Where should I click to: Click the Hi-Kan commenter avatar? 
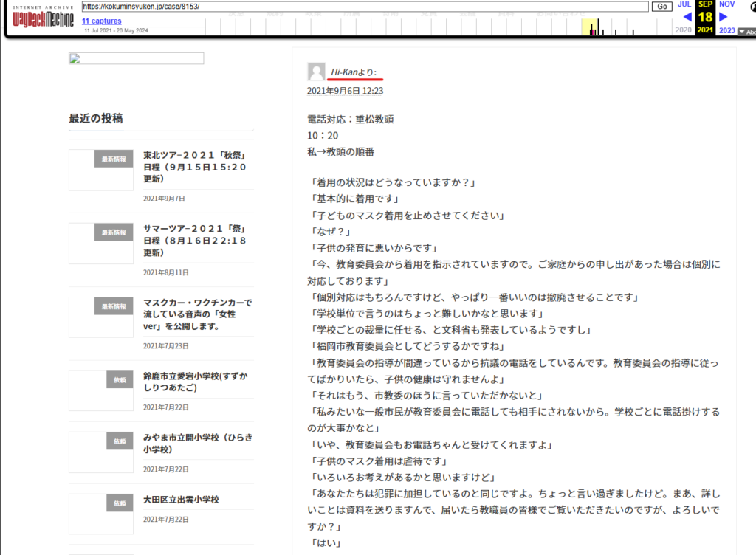316,72
